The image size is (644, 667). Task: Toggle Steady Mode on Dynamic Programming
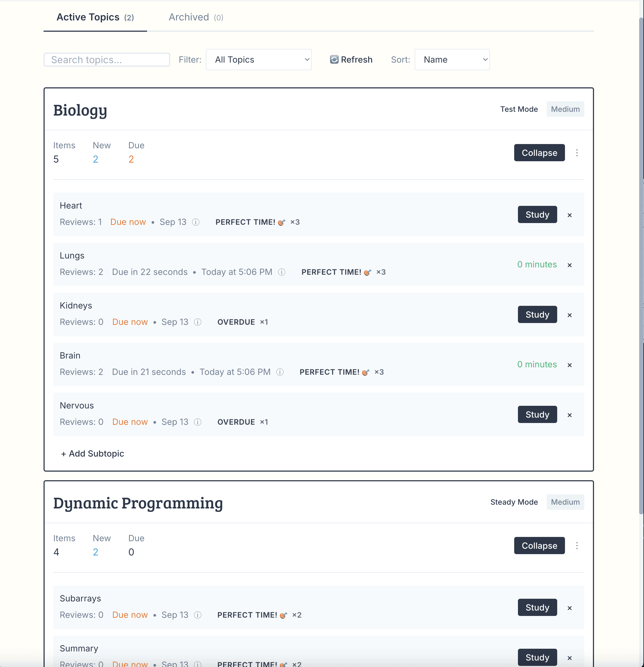[x=514, y=502]
